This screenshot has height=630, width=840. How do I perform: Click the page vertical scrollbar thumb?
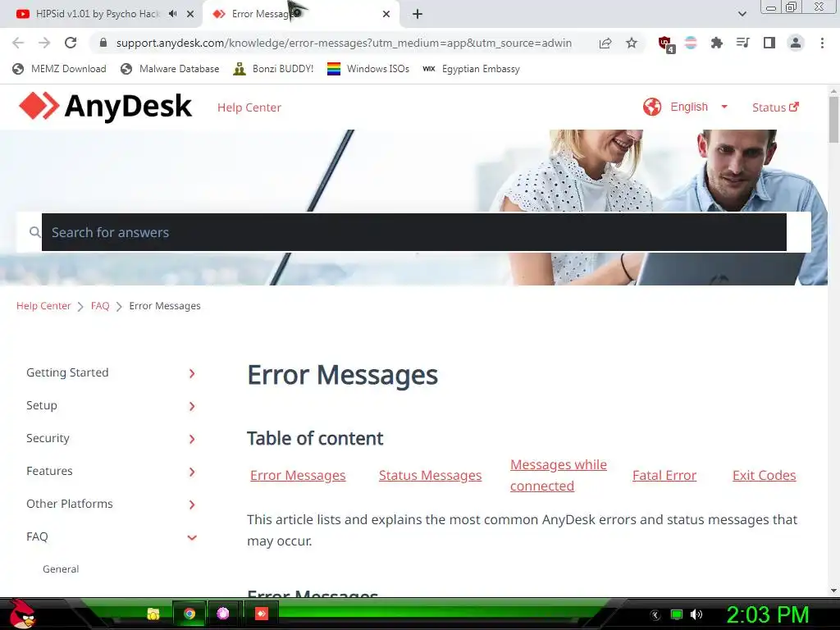833,120
